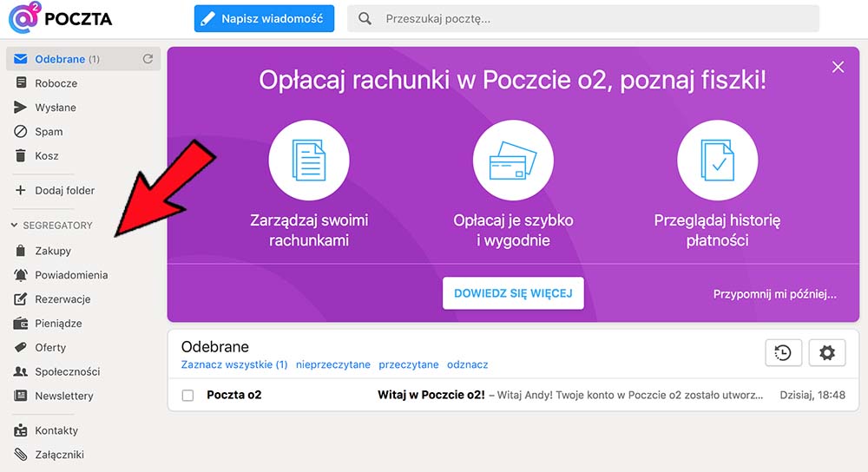Open the Kontakty contacts icon

click(21, 430)
